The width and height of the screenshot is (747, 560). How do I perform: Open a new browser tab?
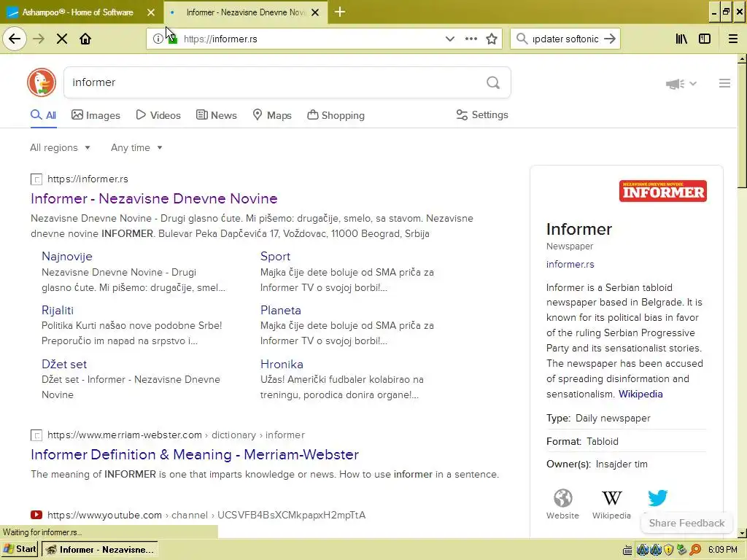point(340,12)
